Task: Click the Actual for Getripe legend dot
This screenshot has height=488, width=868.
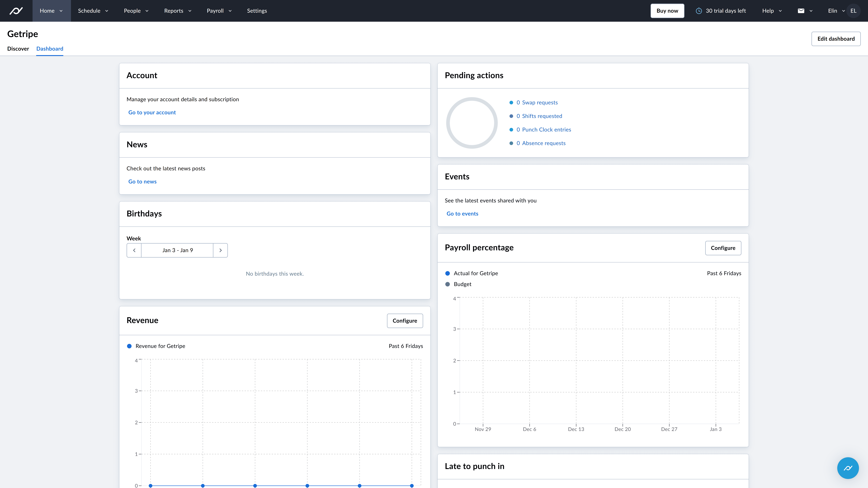Action: tap(447, 273)
